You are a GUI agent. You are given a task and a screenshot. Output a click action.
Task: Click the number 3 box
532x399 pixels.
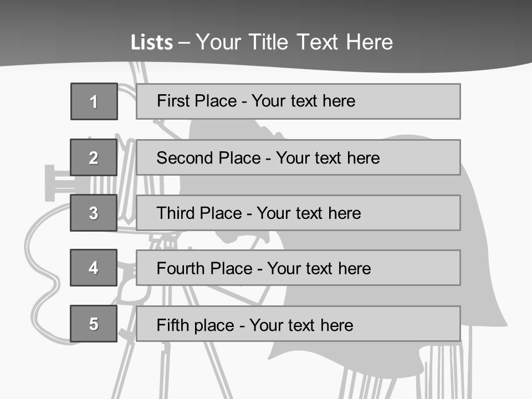tap(94, 213)
